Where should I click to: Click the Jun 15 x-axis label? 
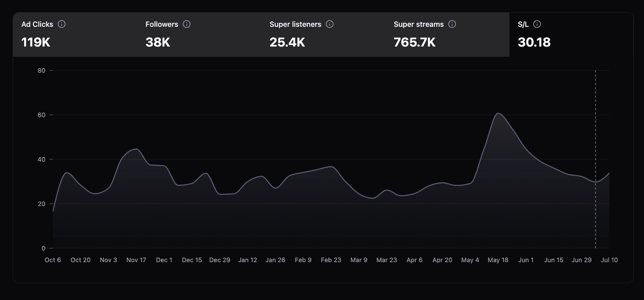click(554, 260)
